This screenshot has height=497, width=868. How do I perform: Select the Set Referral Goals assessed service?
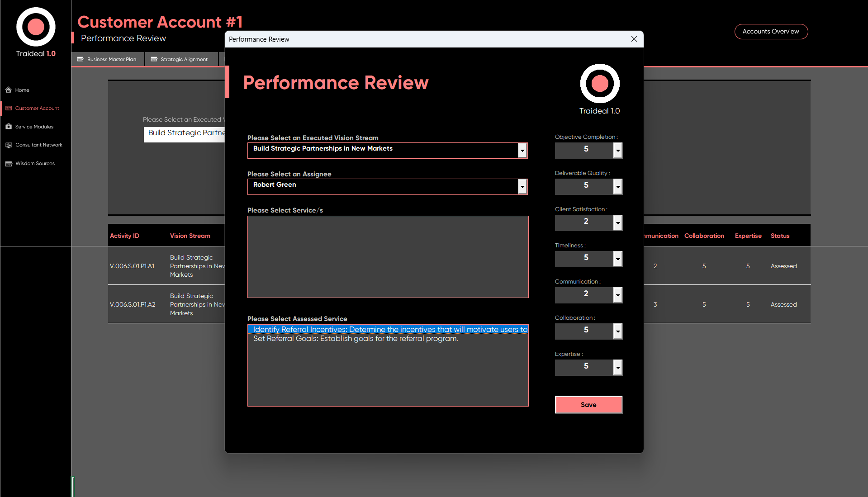(356, 339)
